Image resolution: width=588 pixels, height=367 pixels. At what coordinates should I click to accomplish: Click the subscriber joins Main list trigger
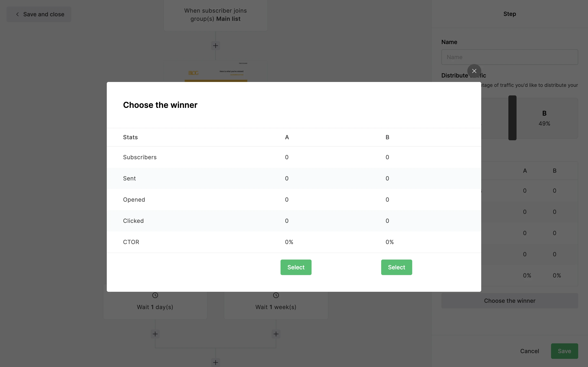pyautogui.click(x=216, y=14)
